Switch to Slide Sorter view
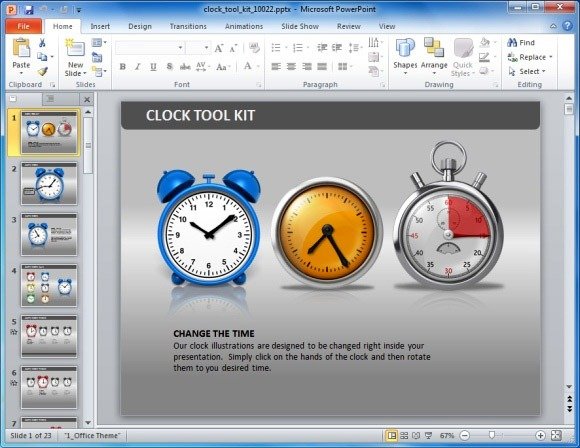The height and width of the screenshot is (448, 580). (x=404, y=435)
